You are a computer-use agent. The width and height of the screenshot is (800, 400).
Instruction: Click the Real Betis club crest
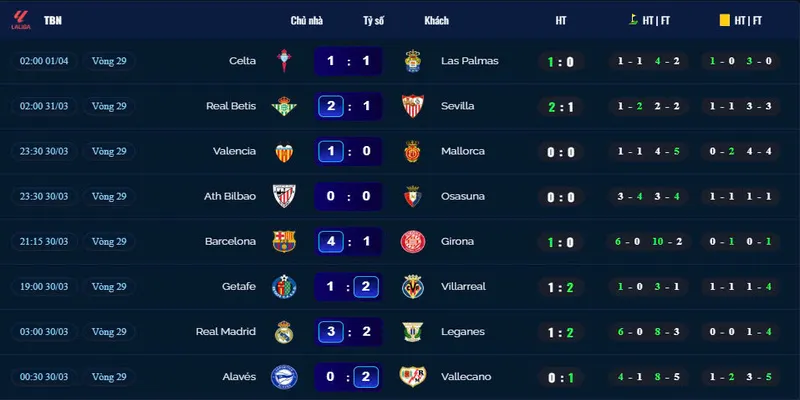tap(284, 106)
